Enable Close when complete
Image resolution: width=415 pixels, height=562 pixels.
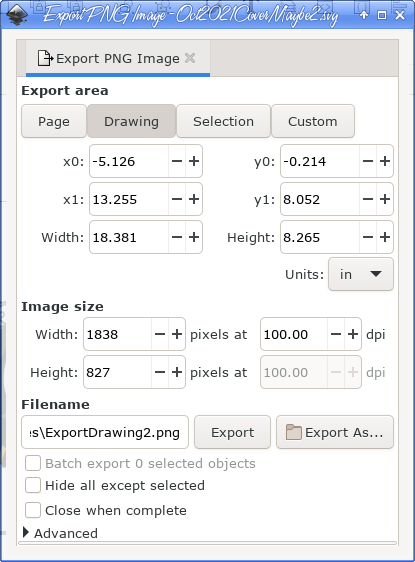33,510
